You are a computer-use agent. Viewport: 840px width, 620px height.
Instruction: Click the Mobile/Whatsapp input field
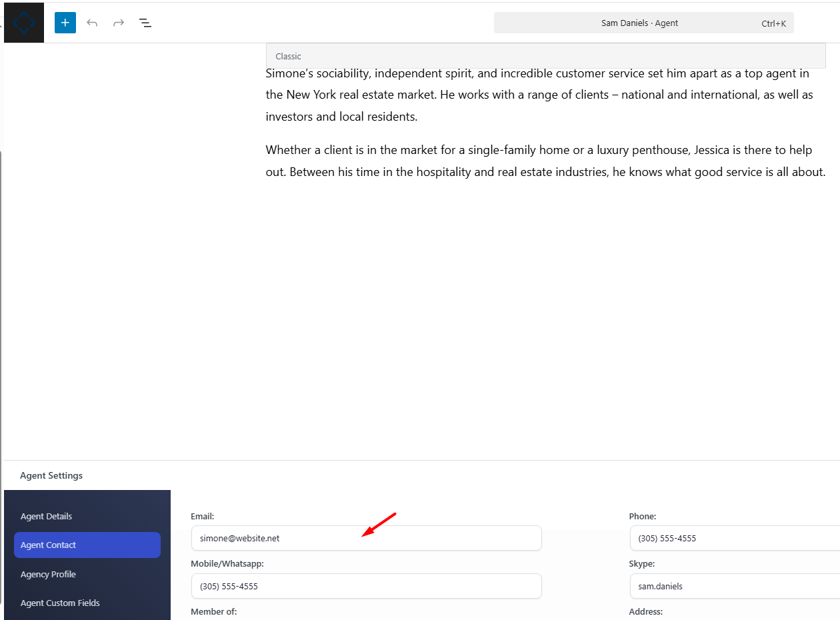pyautogui.click(x=366, y=586)
